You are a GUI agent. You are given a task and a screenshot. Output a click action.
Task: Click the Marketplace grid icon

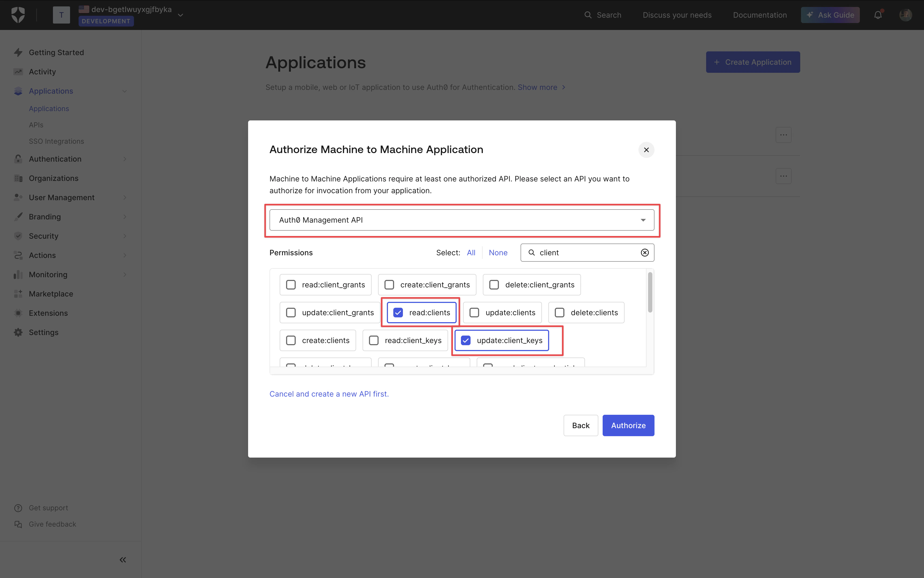point(18,294)
